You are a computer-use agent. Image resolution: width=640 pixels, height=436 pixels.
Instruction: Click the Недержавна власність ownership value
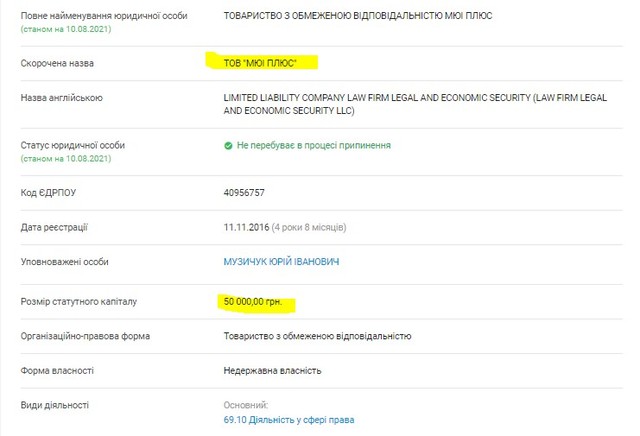pyautogui.click(x=272, y=371)
